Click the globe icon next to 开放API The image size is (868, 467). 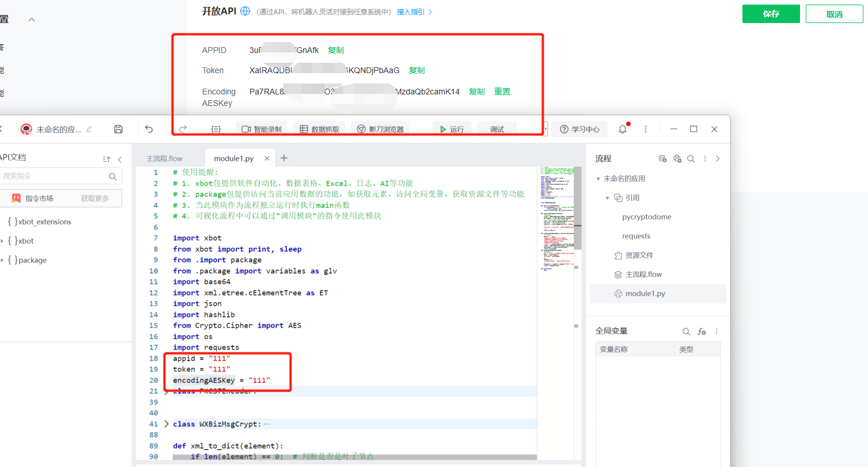[x=245, y=11]
